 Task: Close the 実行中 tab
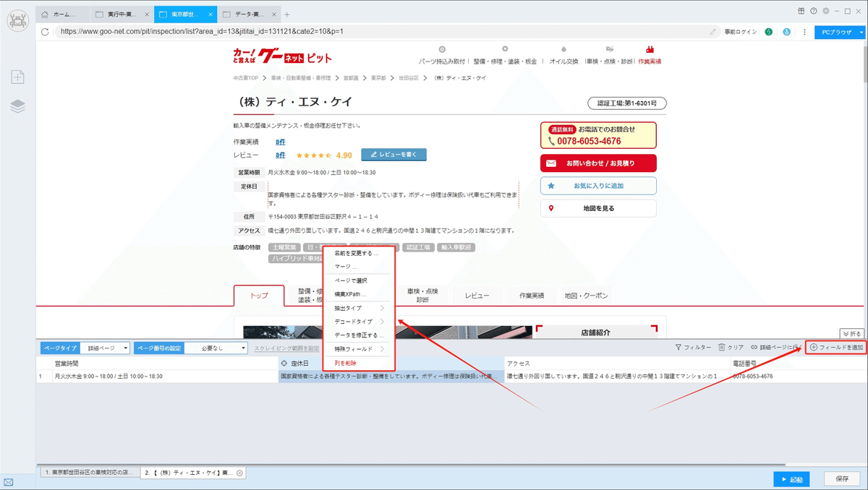(x=147, y=14)
